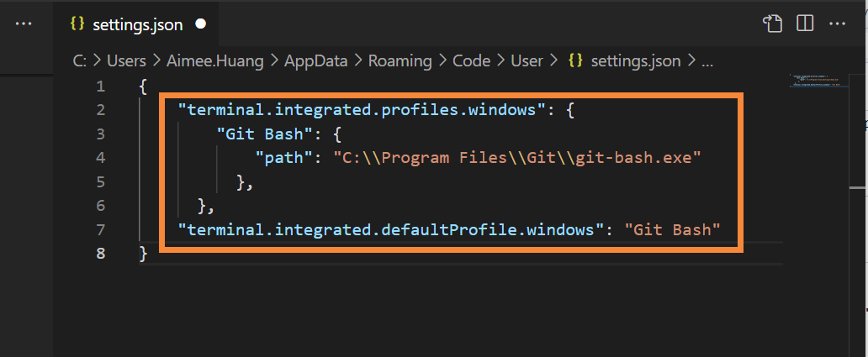
Task: Open the sidebar ellipsis menu at top left
Action: 24,24
